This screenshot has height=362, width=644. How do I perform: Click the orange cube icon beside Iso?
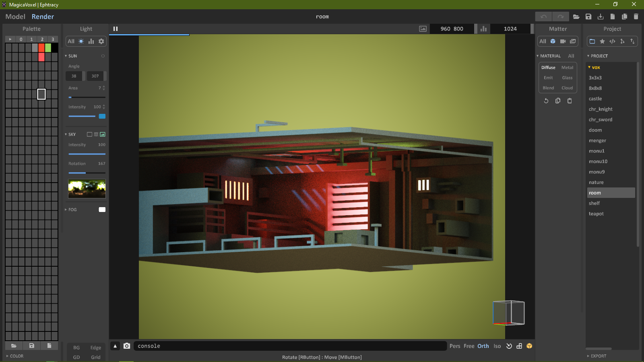[529, 346]
